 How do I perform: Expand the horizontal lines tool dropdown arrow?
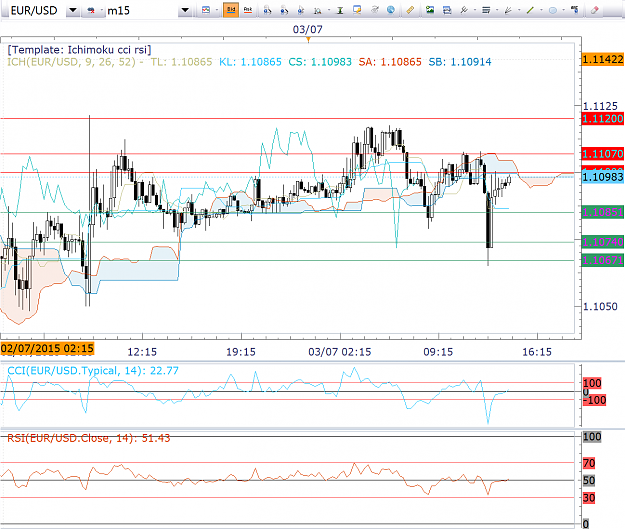(497, 10)
